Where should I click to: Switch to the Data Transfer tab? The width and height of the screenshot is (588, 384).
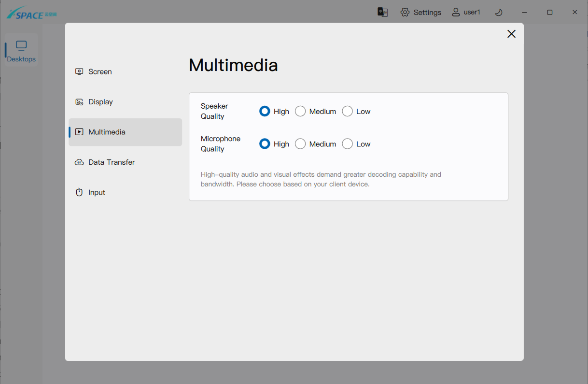pos(112,162)
